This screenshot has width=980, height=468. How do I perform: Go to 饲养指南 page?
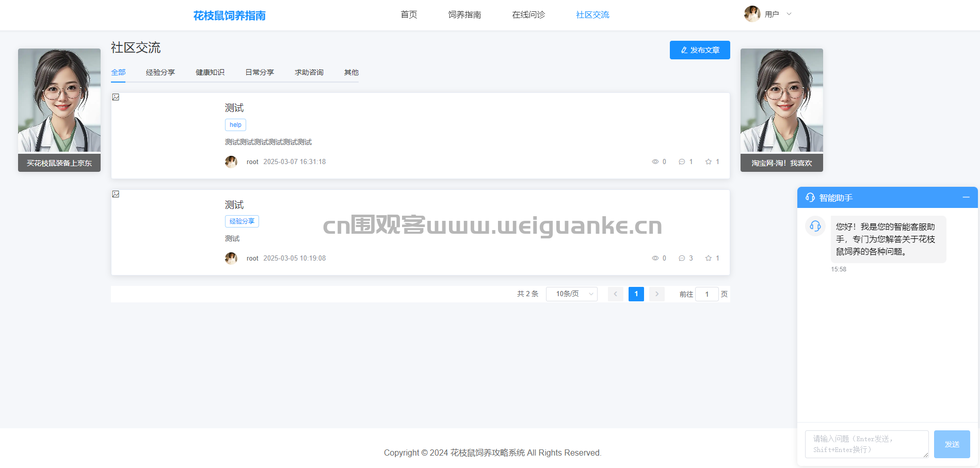[464, 14]
